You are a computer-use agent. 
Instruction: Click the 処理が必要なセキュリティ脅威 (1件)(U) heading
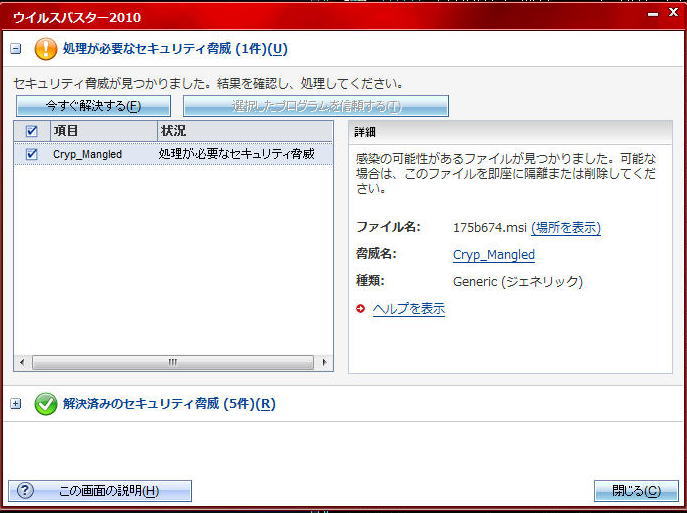point(175,49)
